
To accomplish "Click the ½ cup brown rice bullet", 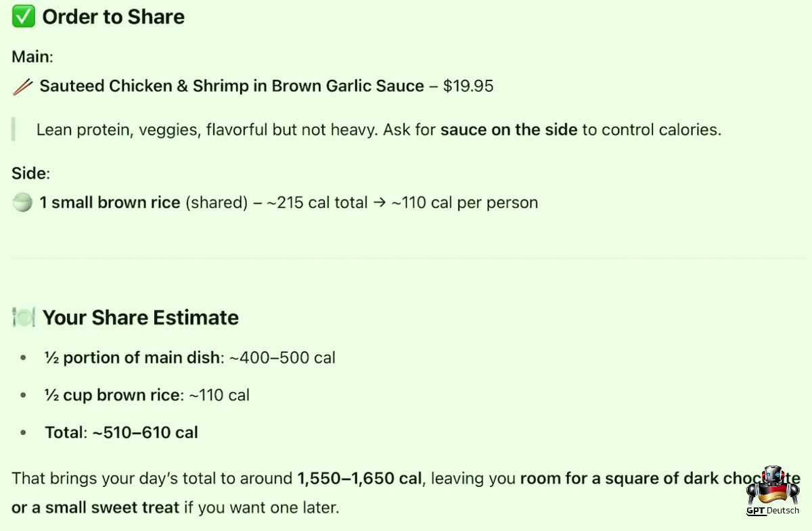I will [x=147, y=394].
